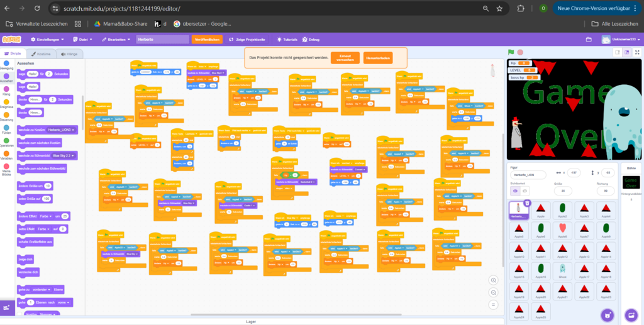Delete the Herberto sprite using the trash icon

pos(527,203)
